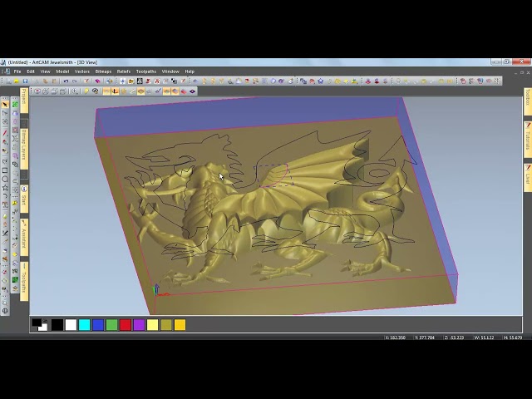Pick the black colour swatch
Image resolution: width=532 pixels, height=399 pixels.
[57, 325]
